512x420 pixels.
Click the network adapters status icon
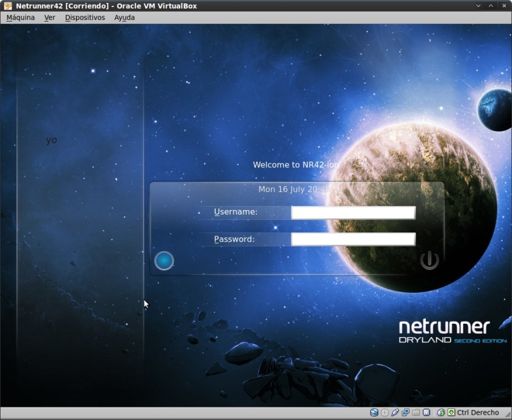point(406,412)
